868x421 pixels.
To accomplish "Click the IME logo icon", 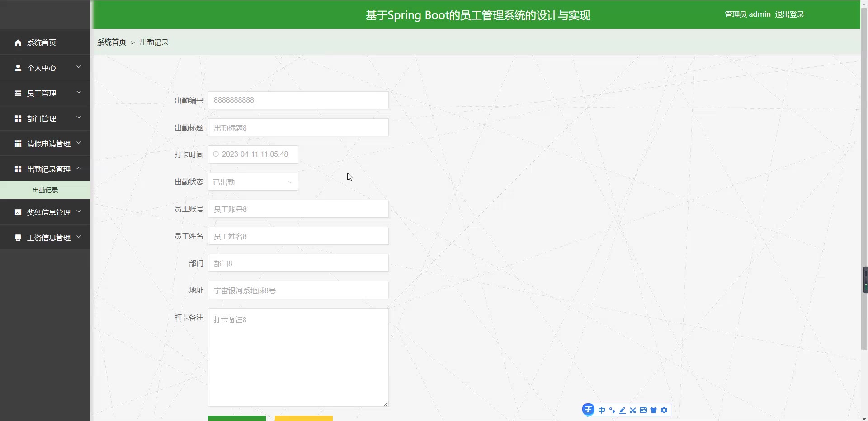I will pyautogui.click(x=588, y=410).
